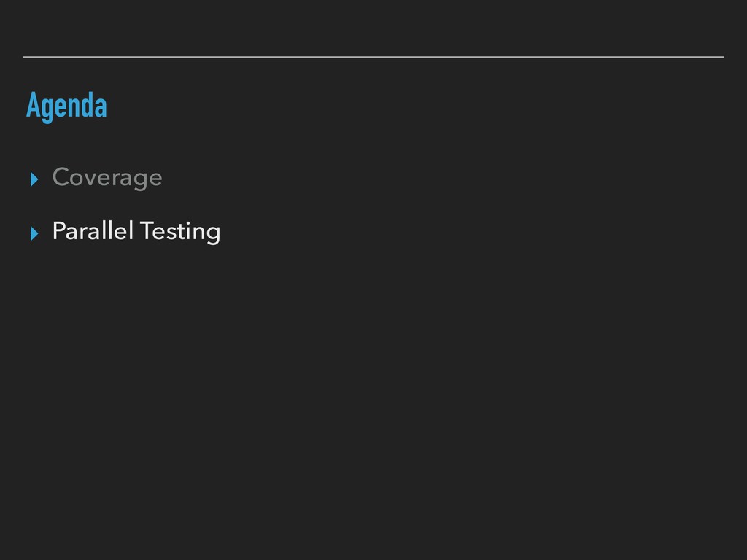Select the highlighted Parallel Testing agenda item
Image resolution: width=747 pixels, height=560 pixels.
pyautogui.click(x=136, y=231)
